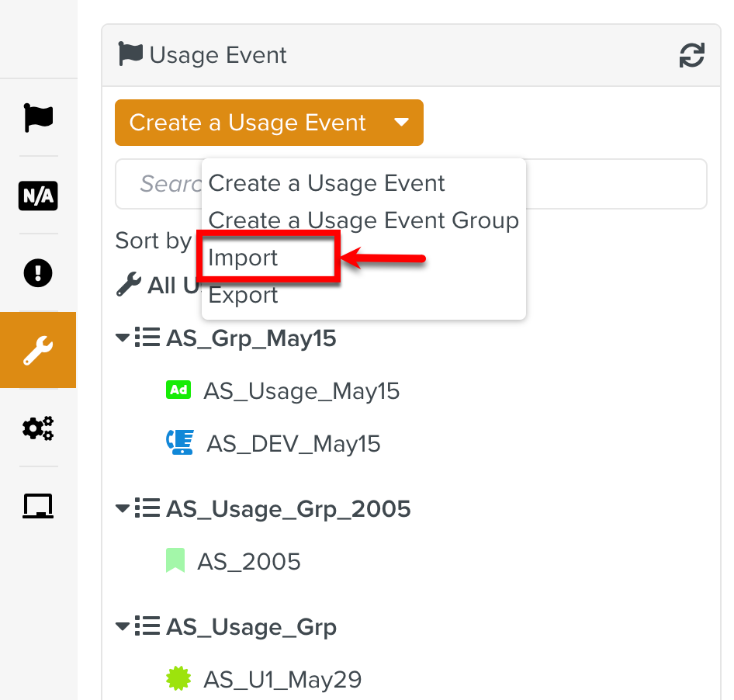Open the exclamation alert sidebar icon
The width and height of the screenshot is (734, 700).
(x=38, y=273)
